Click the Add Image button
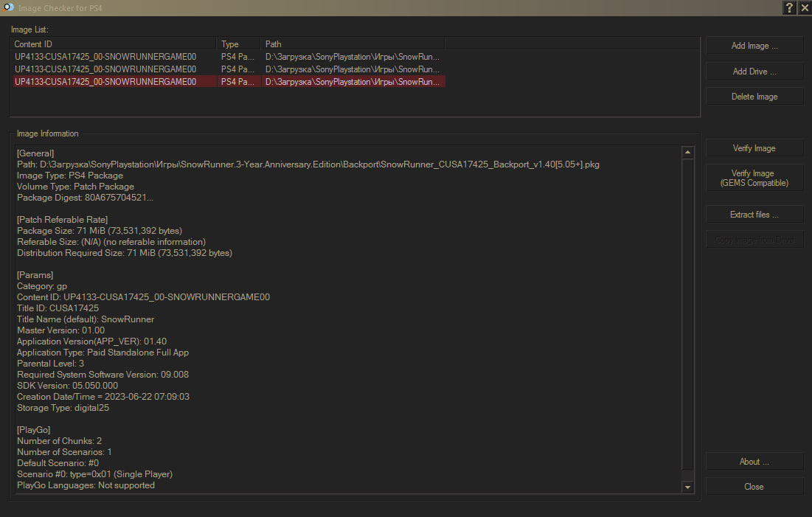The width and height of the screenshot is (812, 517). (754, 46)
